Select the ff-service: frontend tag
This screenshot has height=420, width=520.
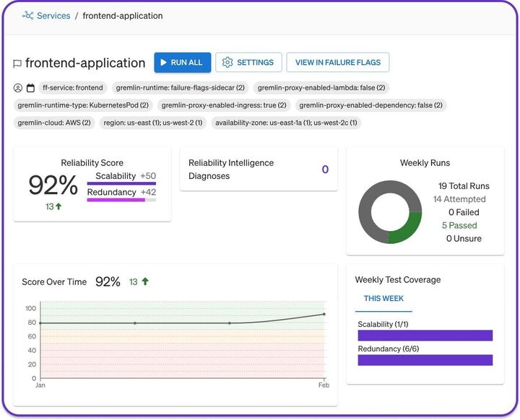[73, 87]
